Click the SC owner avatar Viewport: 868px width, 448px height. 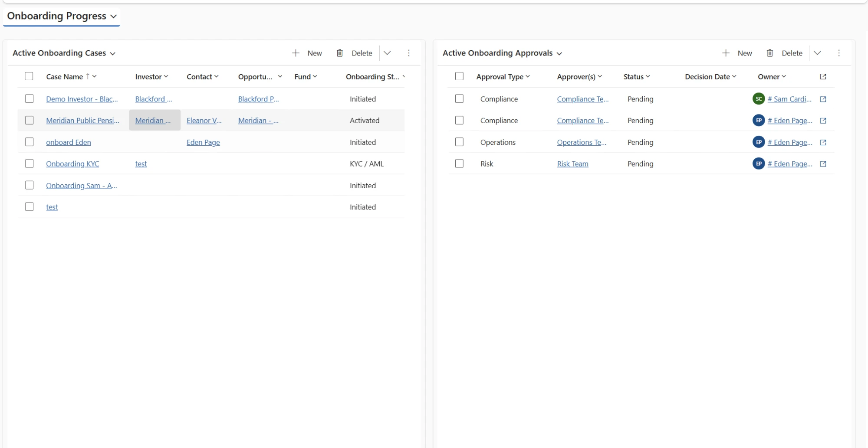[x=759, y=98]
